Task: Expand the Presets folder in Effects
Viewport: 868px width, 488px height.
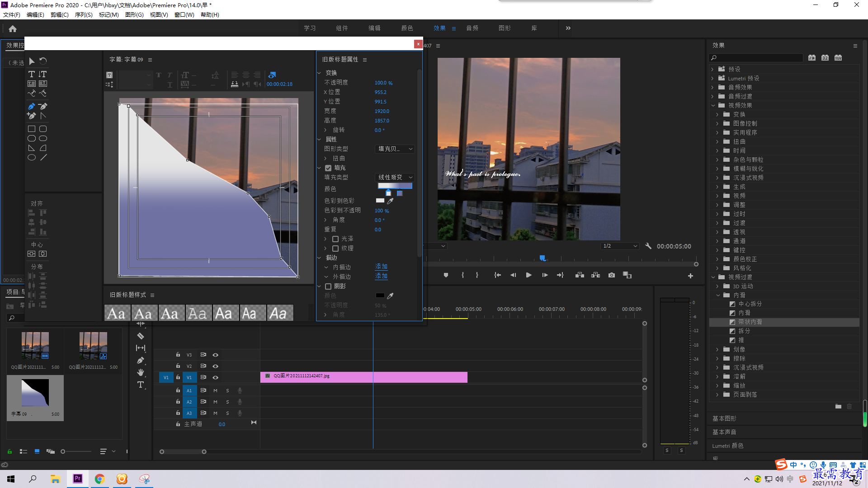Action: tap(713, 69)
